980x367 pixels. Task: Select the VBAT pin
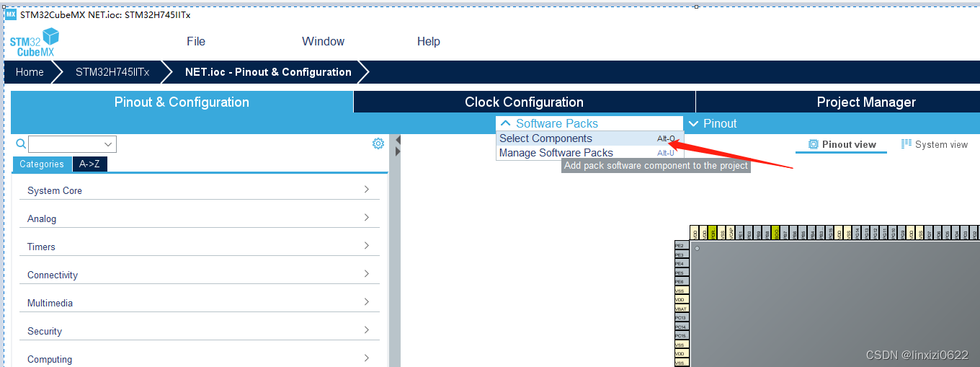pos(682,309)
